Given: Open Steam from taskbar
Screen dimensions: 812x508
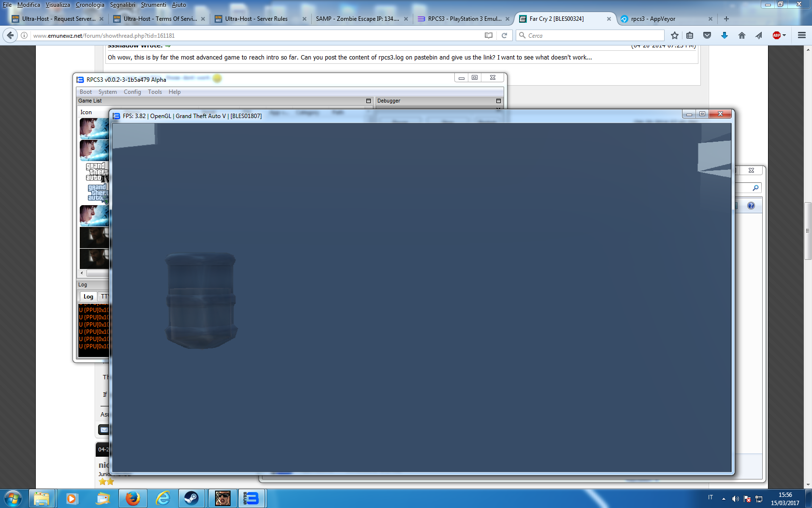Looking at the screenshot, I should tap(191, 498).
